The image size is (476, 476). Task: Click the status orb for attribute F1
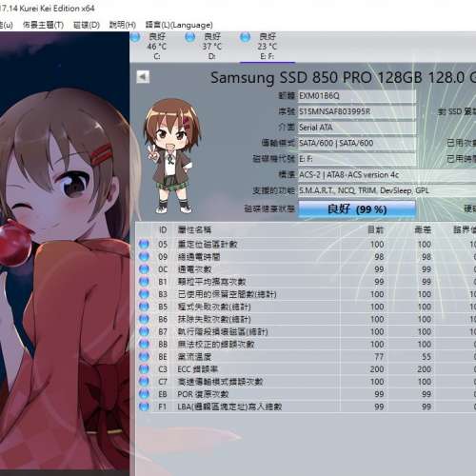(144, 407)
